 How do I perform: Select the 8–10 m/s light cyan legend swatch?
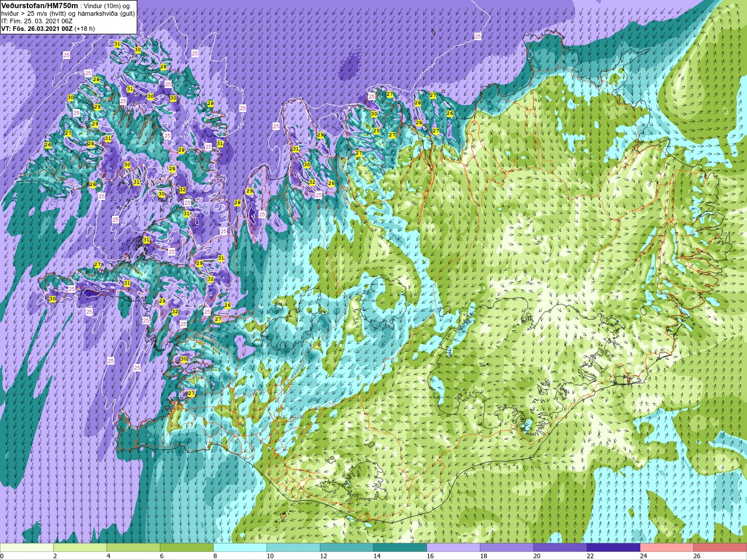pos(240,548)
